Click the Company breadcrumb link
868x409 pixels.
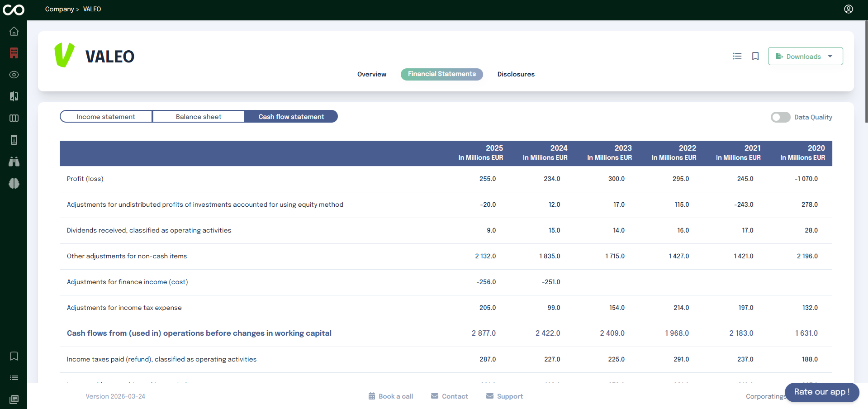coord(59,9)
